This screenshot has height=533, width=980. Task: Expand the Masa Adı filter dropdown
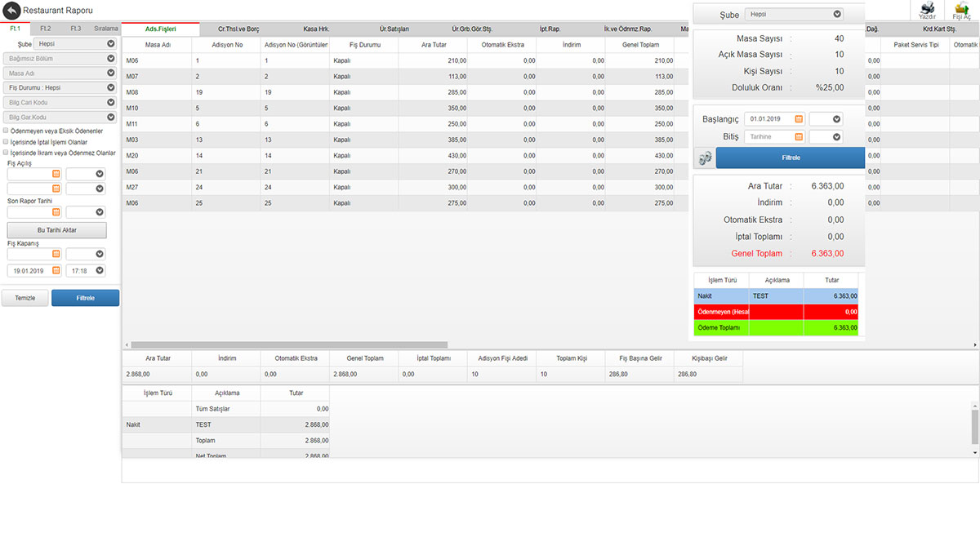pyautogui.click(x=61, y=73)
